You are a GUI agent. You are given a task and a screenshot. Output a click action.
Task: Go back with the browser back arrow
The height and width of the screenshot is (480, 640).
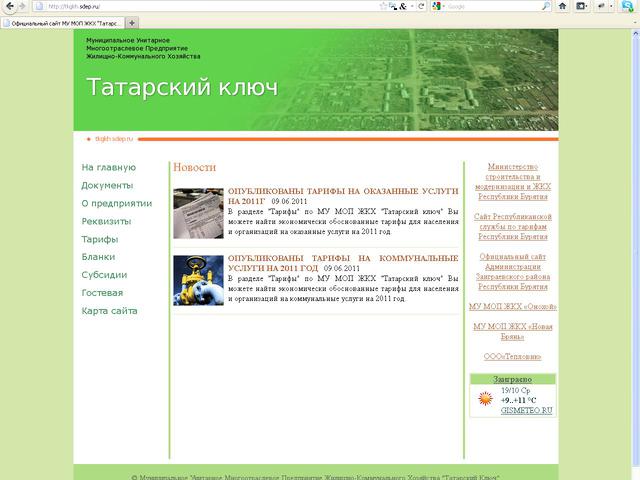click(9, 6)
